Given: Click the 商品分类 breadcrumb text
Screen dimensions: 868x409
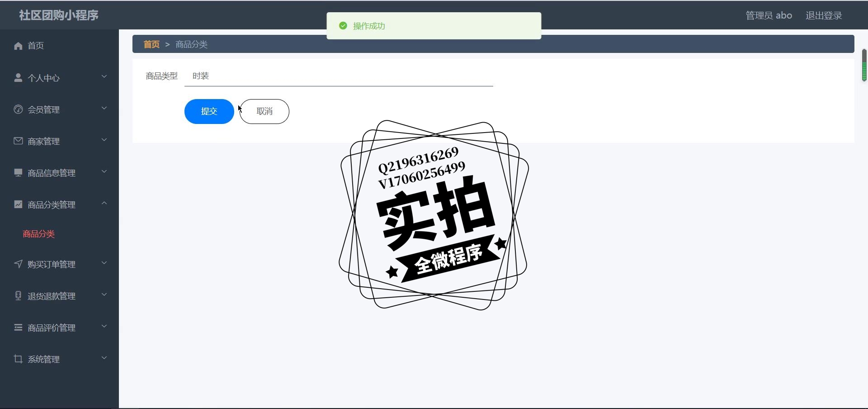Looking at the screenshot, I should point(192,44).
